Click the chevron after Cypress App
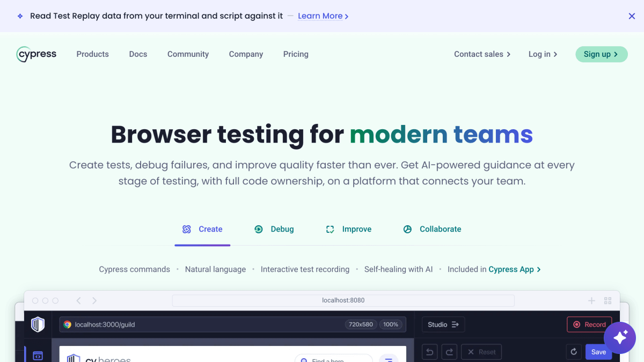This screenshot has height=362, width=644. click(x=538, y=269)
